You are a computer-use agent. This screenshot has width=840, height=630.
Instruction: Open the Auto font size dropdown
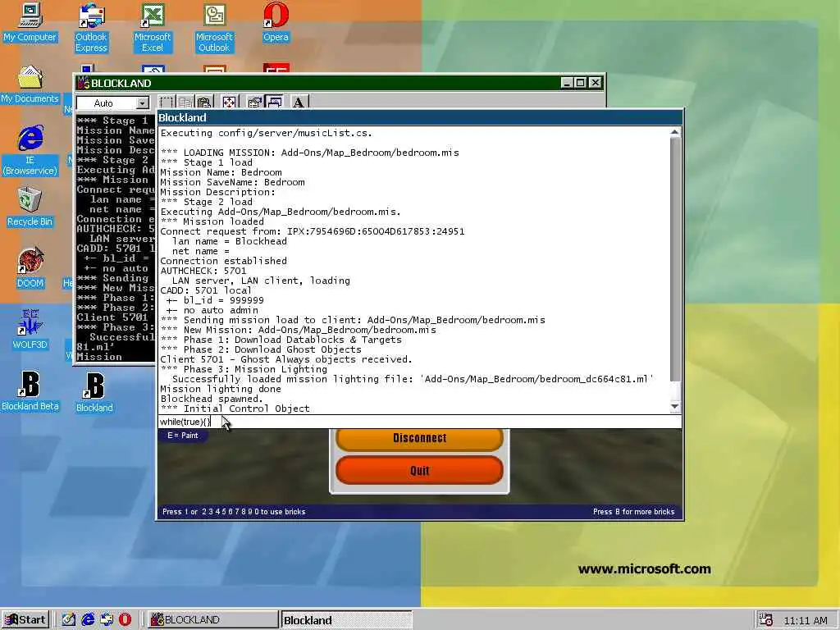click(x=142, y=103)
